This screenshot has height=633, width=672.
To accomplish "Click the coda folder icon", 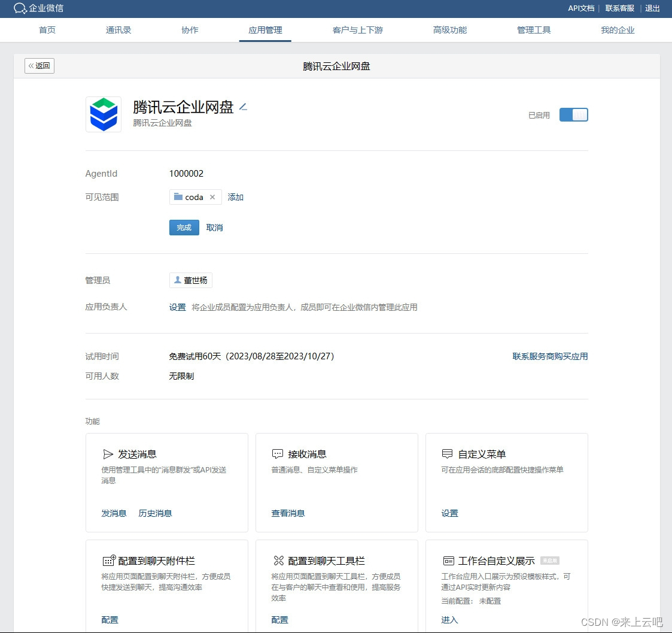I will point(178,197).
